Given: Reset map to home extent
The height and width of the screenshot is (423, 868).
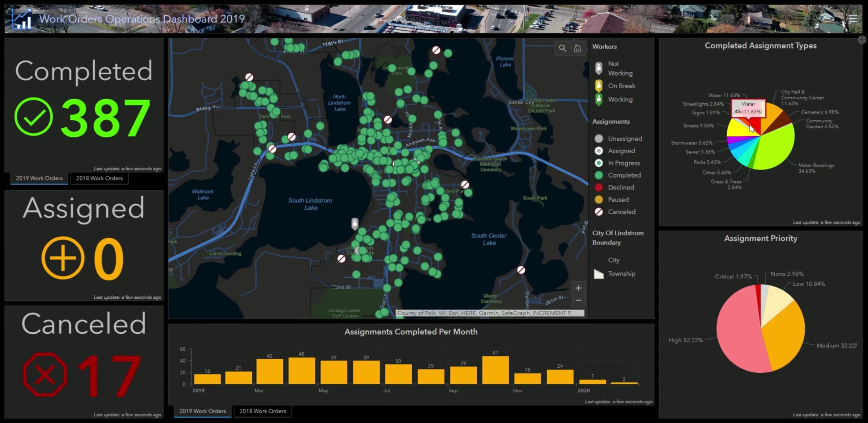Looking at the screenshot, I should 578,48.
